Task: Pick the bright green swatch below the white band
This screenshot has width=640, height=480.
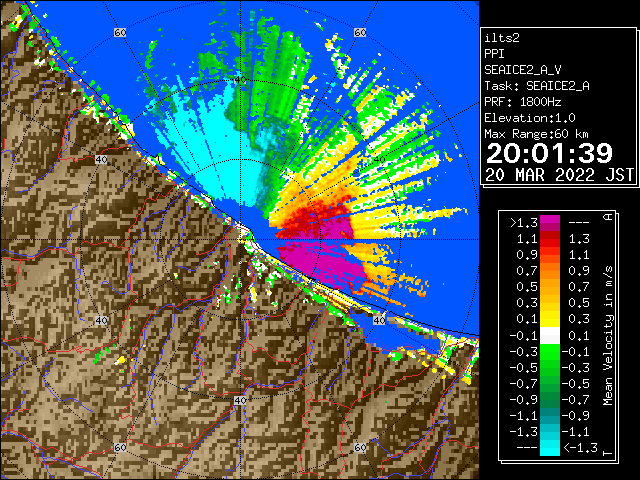Action: [550, 351]
